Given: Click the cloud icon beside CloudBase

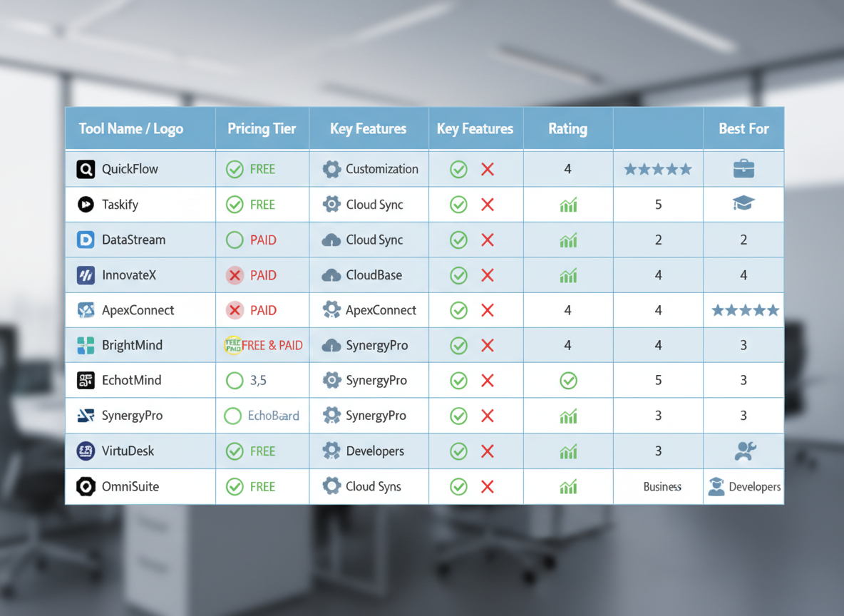Looking at the screenshot, I should pyautogui.click(x=331, y=275).
